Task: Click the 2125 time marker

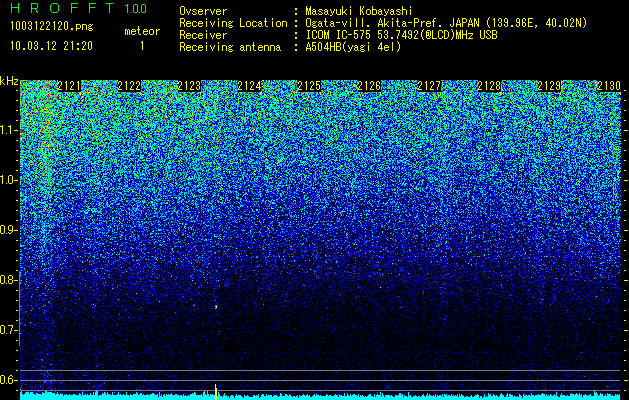Action: (309, 86)
